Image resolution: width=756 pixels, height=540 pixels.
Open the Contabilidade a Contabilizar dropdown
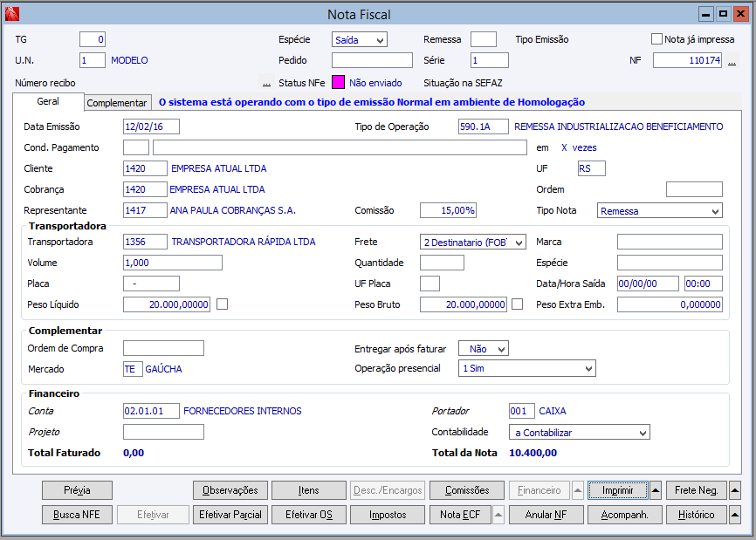pos(580,432)
